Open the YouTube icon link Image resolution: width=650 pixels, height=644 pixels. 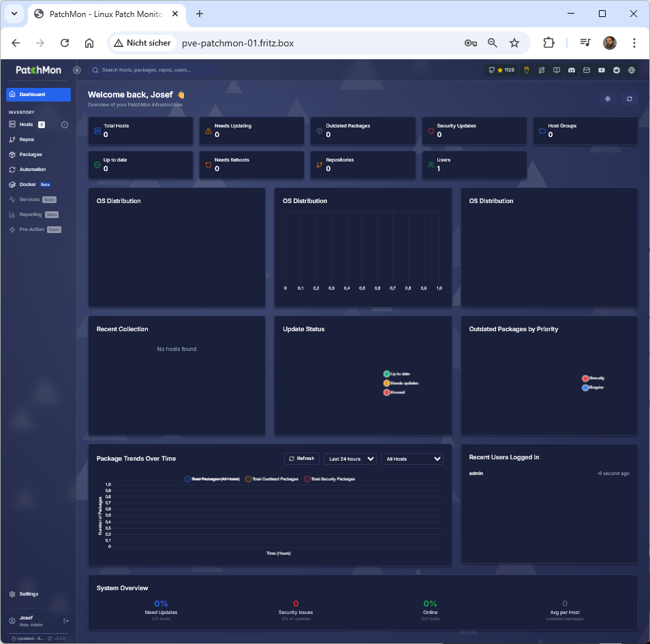point(602,70)
